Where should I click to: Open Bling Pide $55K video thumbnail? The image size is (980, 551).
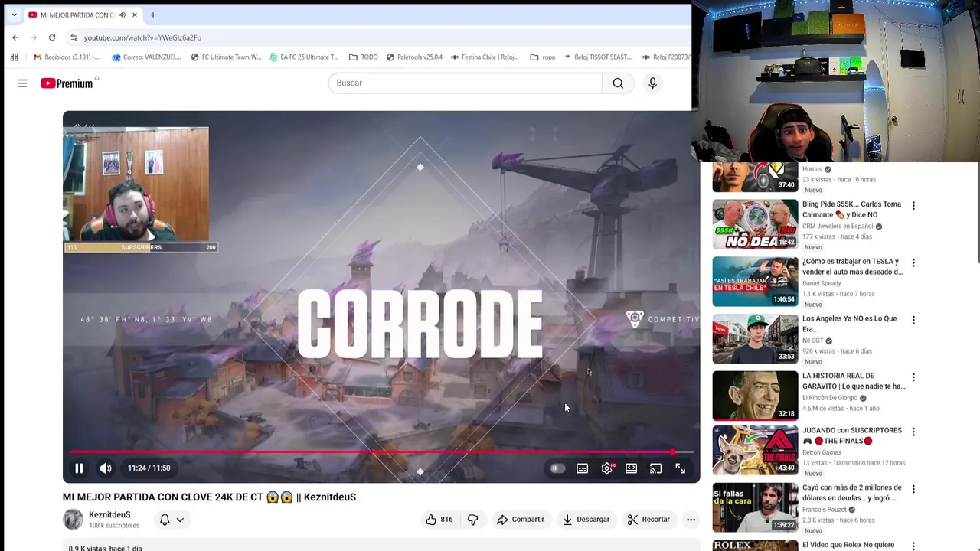pos(755,224)
